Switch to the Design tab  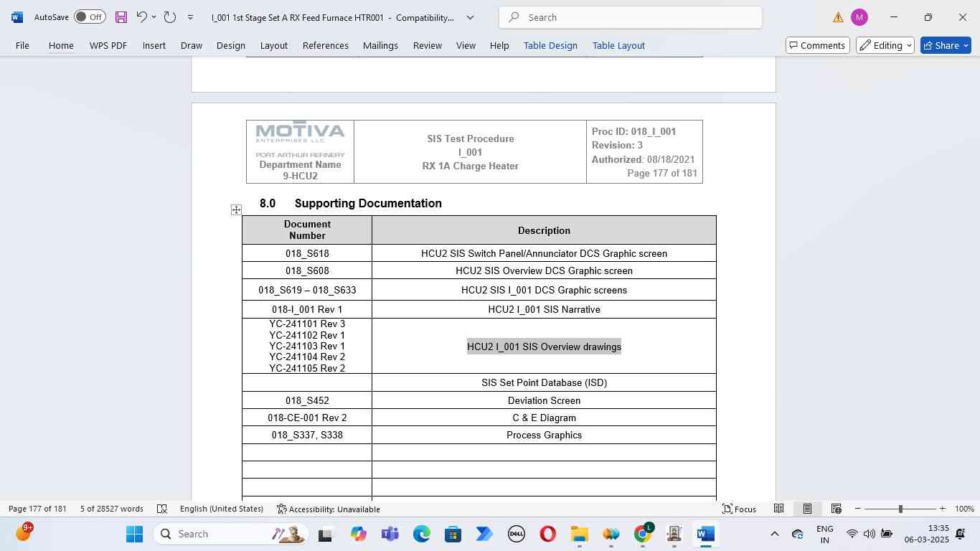(x=231, y=45)
